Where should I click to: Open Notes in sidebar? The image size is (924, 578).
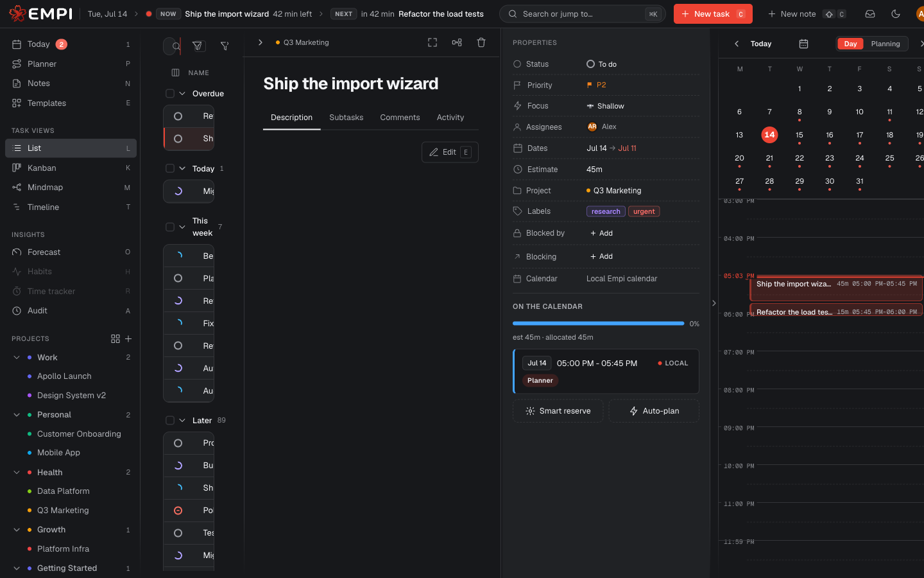coord(71,83)
